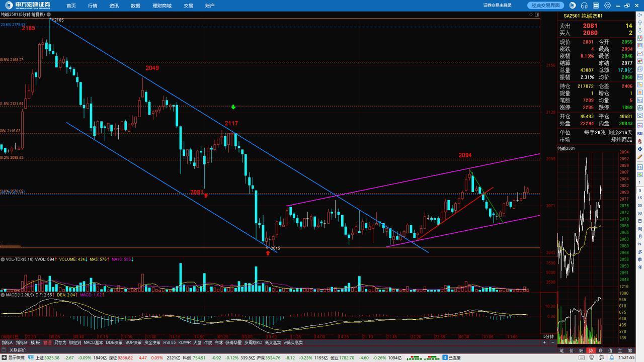Image resolution: width=644 pixels, height=362 pixels.
Task: Switch to 60-minute period
Action: (640, 213)
